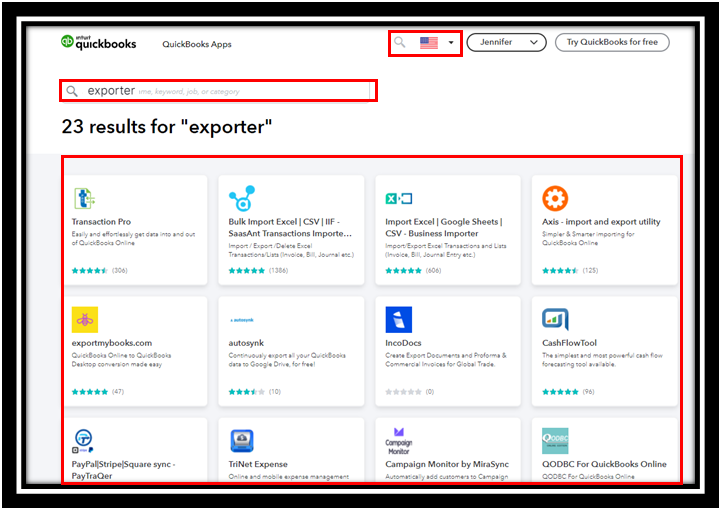Click the header search magnifier icon
This screenshot has height=508, width=720.
tap(399, 42)
